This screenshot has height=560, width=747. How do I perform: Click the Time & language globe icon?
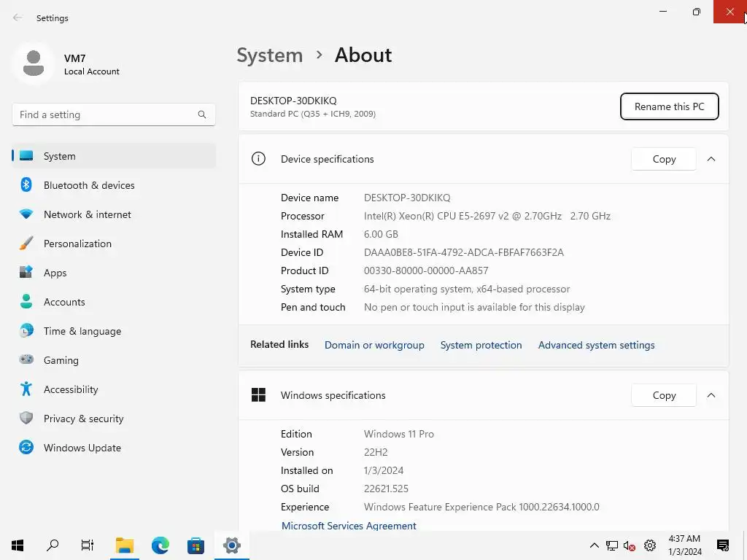[26, 330]
